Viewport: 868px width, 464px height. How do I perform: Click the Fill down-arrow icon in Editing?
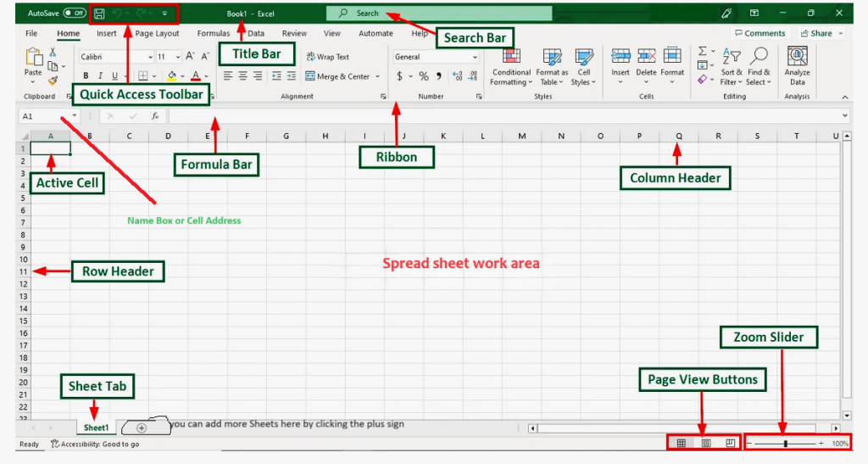point(702,65)
